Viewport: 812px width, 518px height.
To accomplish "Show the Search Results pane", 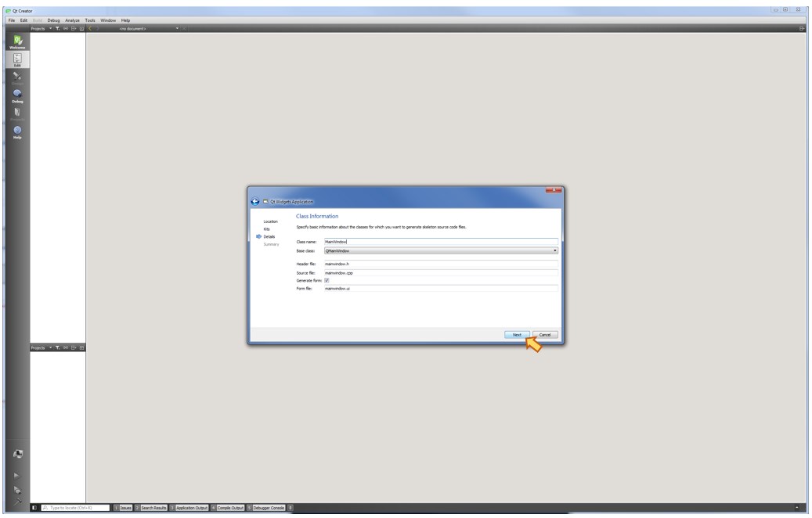I will tap(151, 508).
